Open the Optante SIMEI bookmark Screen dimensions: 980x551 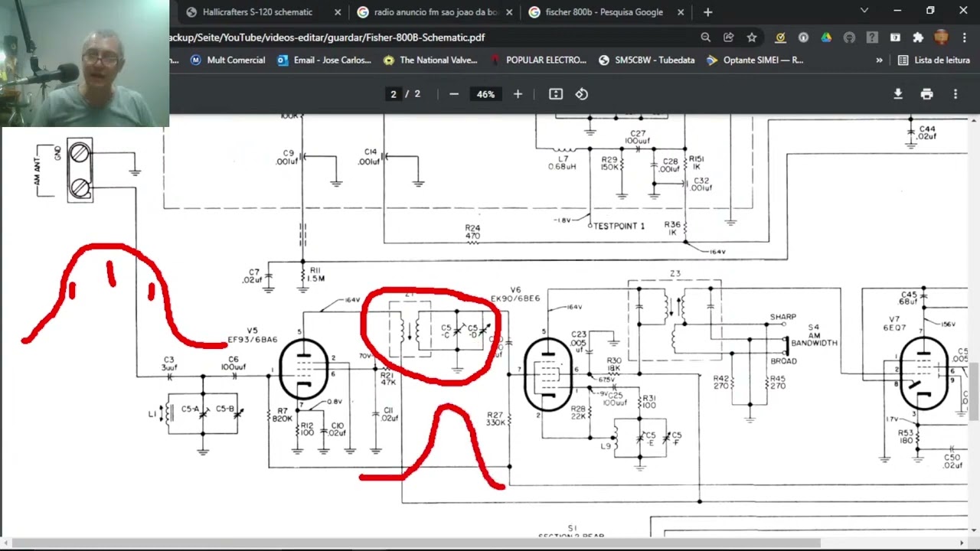pos(755,60)
